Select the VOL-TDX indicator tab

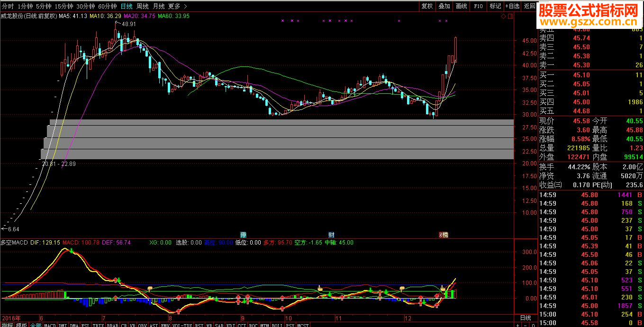tap(182, 324)
